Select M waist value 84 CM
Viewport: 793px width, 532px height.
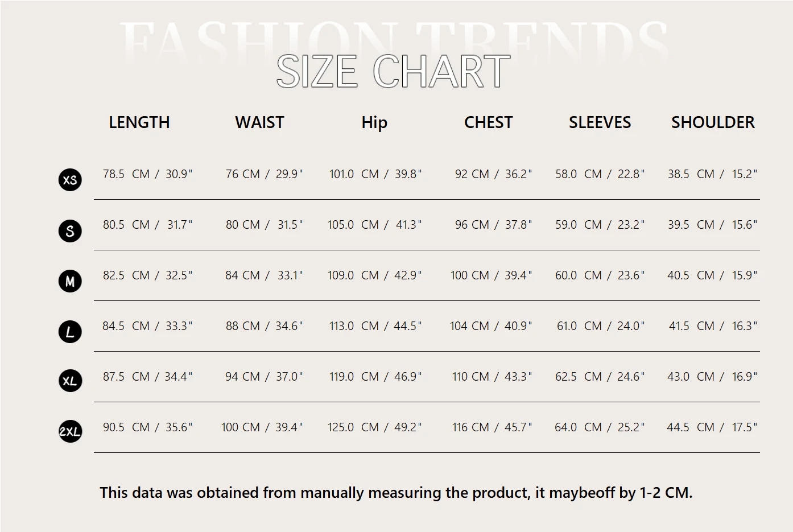coord(242,275)
